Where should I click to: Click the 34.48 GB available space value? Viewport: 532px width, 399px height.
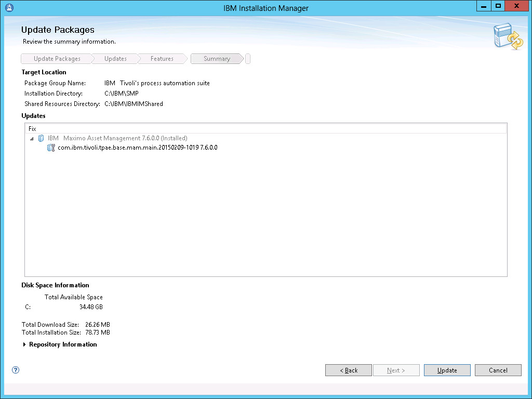pos(91,307)
